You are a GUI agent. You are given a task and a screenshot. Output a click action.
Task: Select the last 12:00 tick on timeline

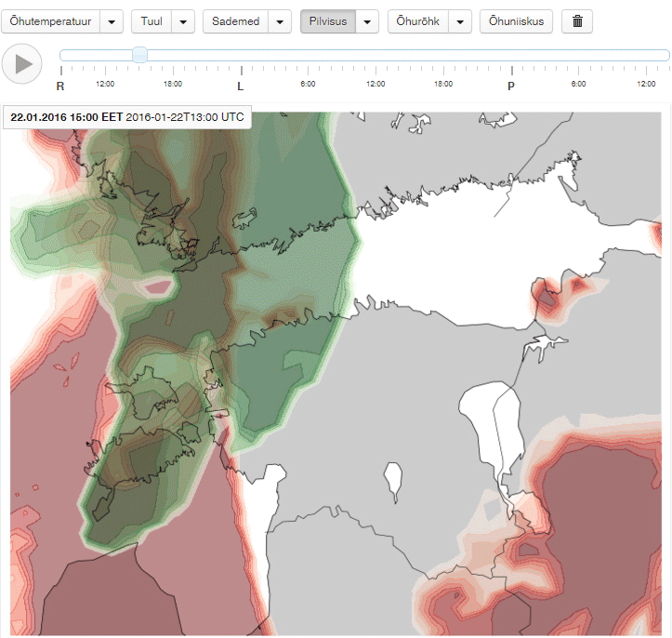point(646,84)
